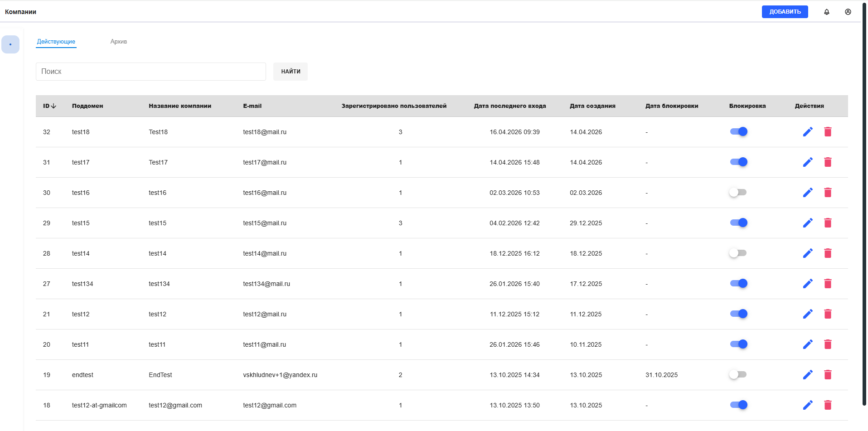
Task: Toggle blocking switch for test17
Action: [x=738, y=162]
